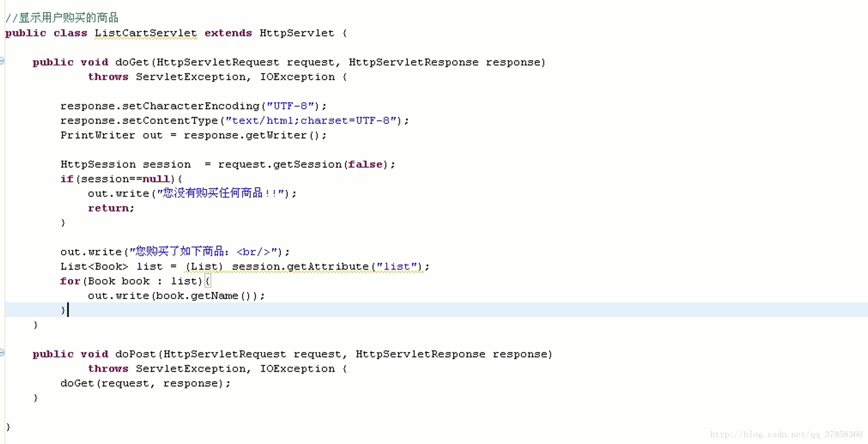Select the class name ListCartServlet
Screen dimensions: 868x444
coord(146,33)
